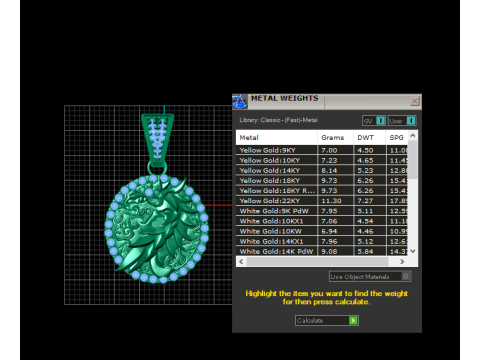Click the 7.00 grams value
Screen dimensions: 480x360
(x=329, y=150)
